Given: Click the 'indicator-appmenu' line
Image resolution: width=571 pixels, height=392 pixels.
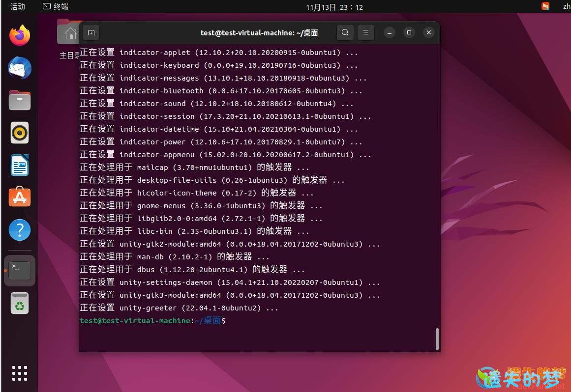Looking at the screenshot, I should pyautogui.click(x=225, y=154).
